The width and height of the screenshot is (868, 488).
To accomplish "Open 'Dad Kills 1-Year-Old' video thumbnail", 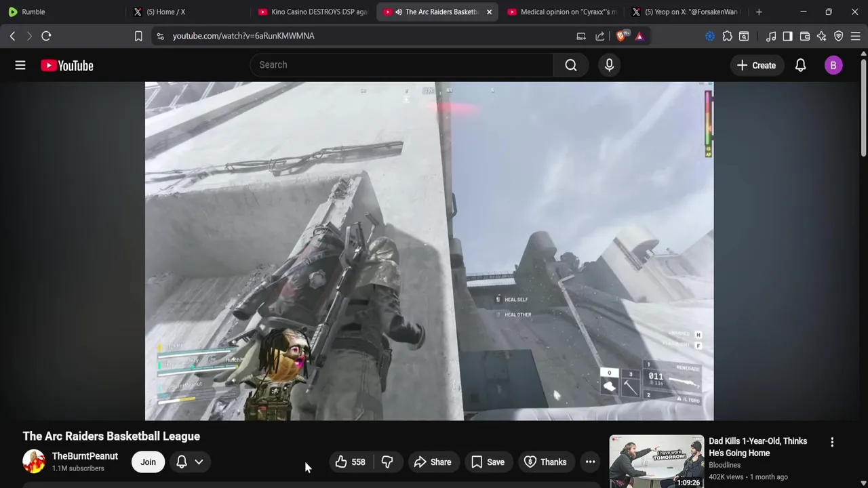I will pyautogui.click(x=656, y=462).
